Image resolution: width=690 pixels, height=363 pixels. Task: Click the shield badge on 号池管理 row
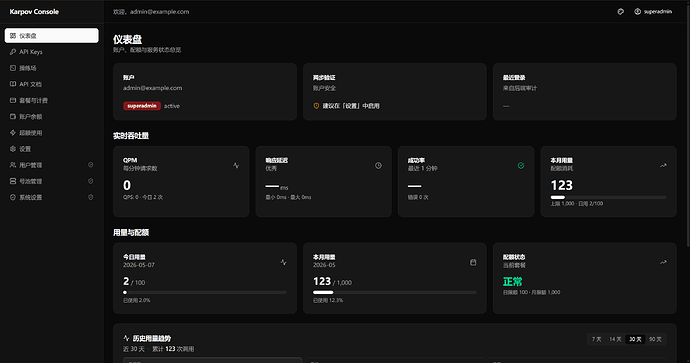point(91,181)
